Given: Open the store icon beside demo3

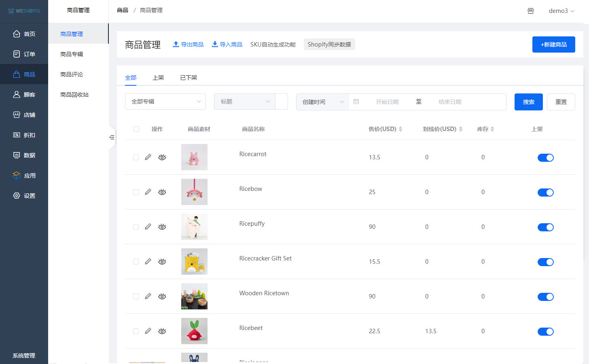Looking at the screenshot, I should [x=531, y=11].
